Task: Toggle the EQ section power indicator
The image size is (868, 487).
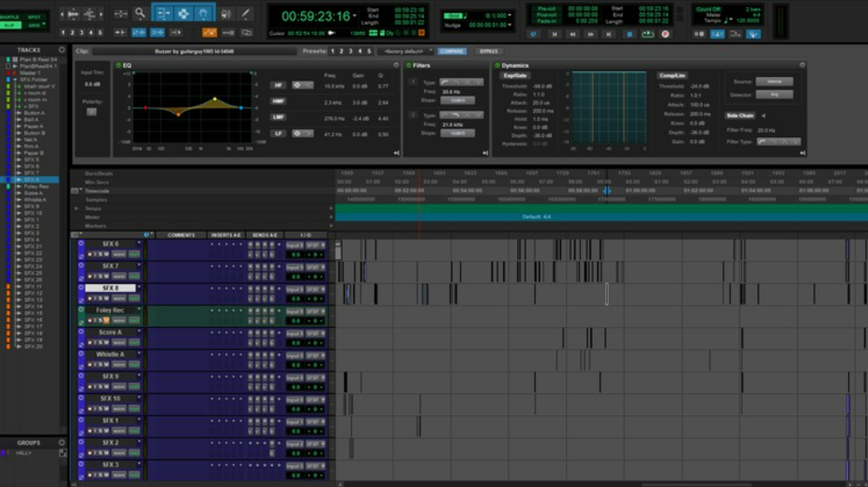Action: (118, 65)
